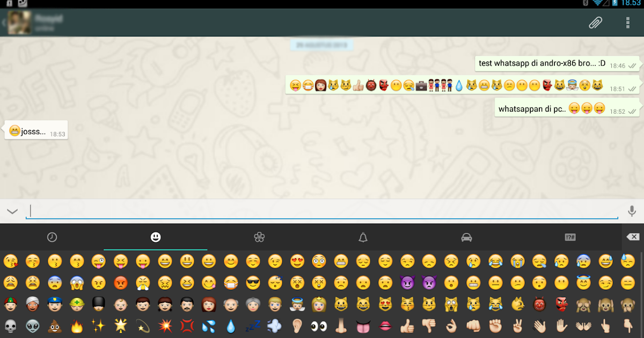Insert the alien emoji
The width and height of the screenshot is (644, 338).
pyautogui.click(x=32, y=325)
